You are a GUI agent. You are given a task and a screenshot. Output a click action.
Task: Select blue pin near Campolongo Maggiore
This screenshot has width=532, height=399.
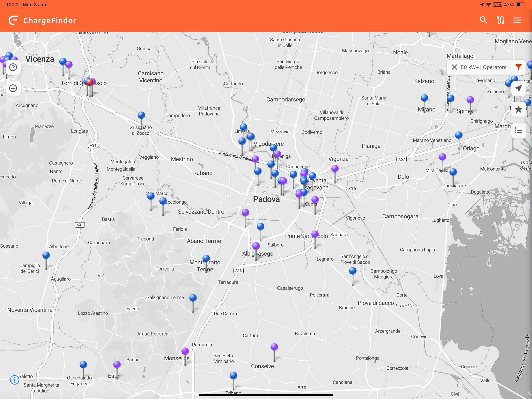[x=353, y=271]
